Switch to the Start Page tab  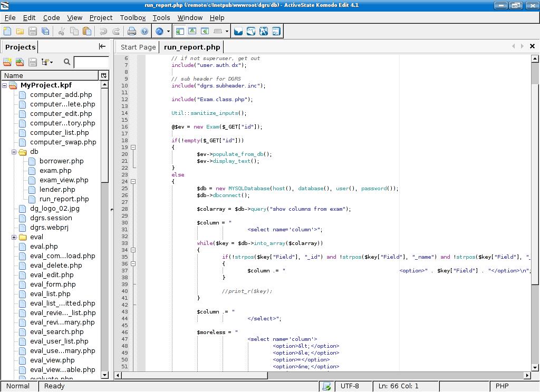138,47
